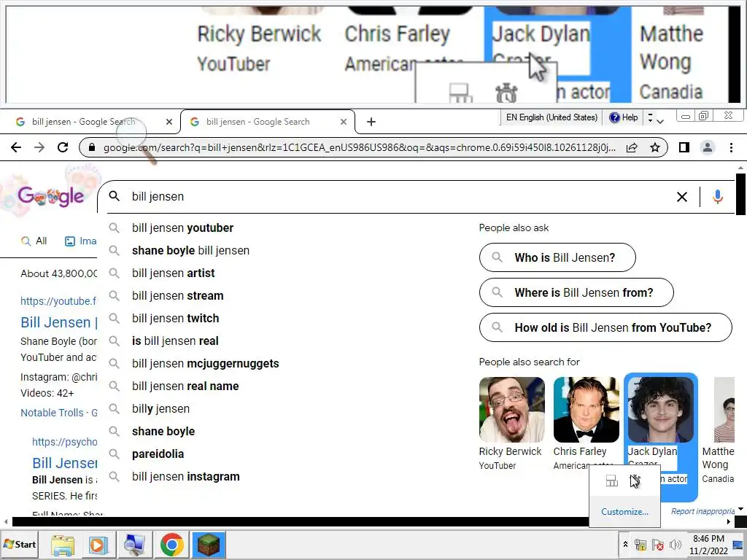This screenshot has width=747, height=560.
Task: Pick the standalone shane boyle suggestion
Action: [163, 432]
